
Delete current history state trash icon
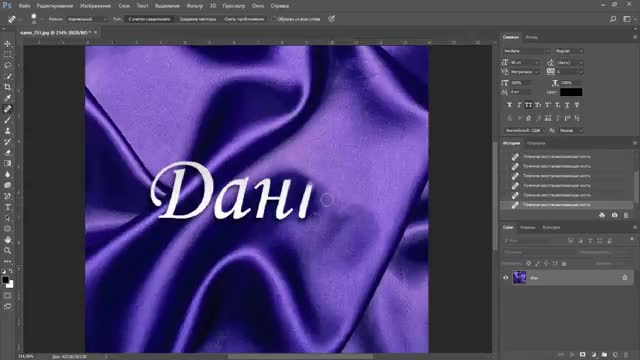click(626, 215)
